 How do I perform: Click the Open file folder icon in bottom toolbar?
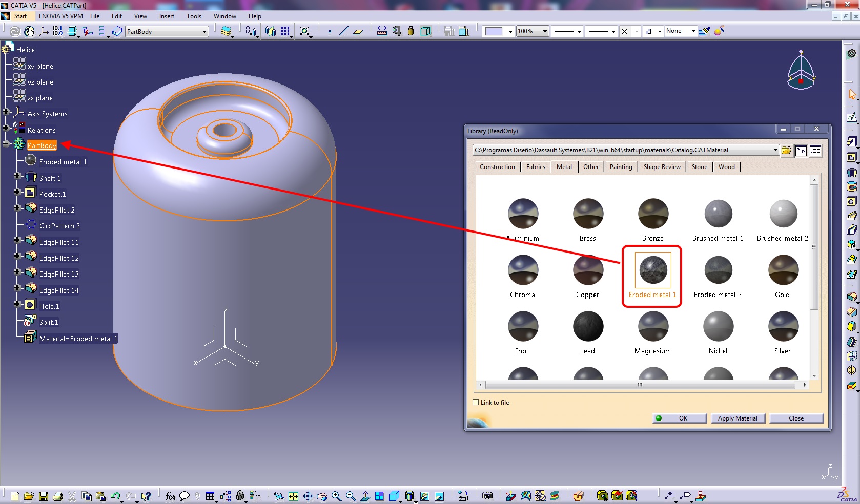click(29, 496)
